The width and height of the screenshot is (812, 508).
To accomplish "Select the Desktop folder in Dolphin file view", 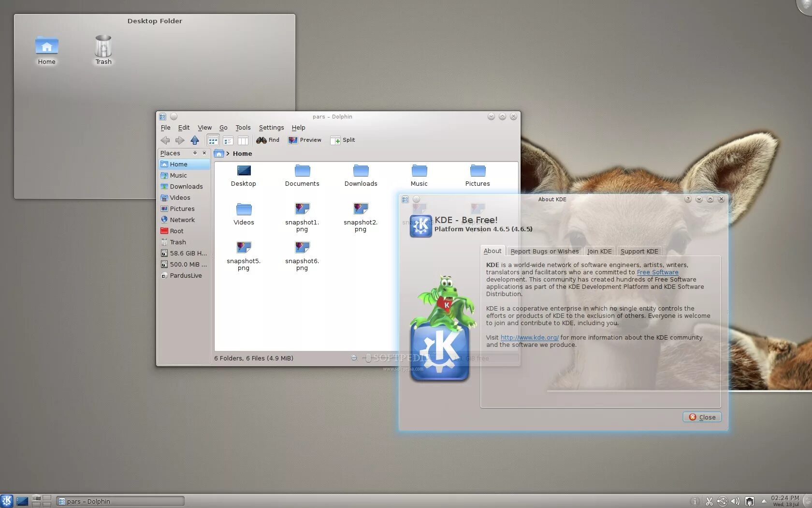I will pos(244,176).
